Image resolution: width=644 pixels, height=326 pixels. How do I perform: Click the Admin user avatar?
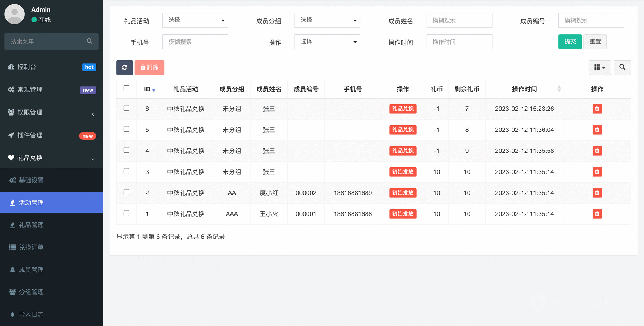click(x=14, y=14)
